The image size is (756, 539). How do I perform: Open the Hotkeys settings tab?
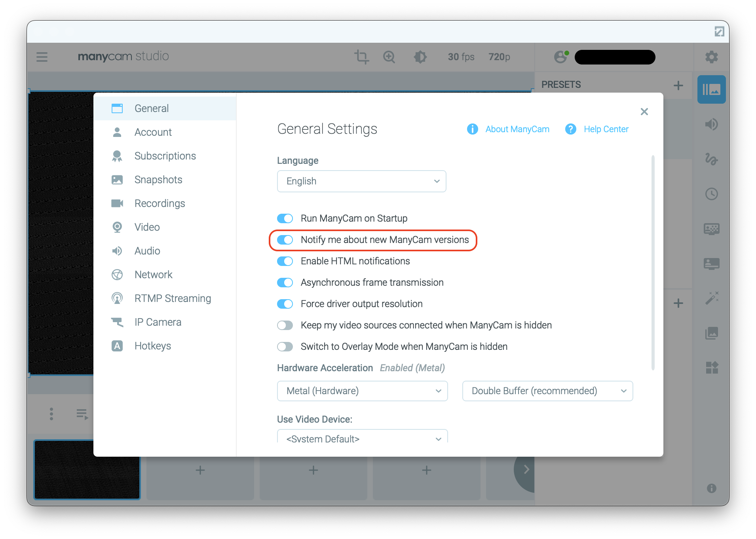[x=165, y=346]
